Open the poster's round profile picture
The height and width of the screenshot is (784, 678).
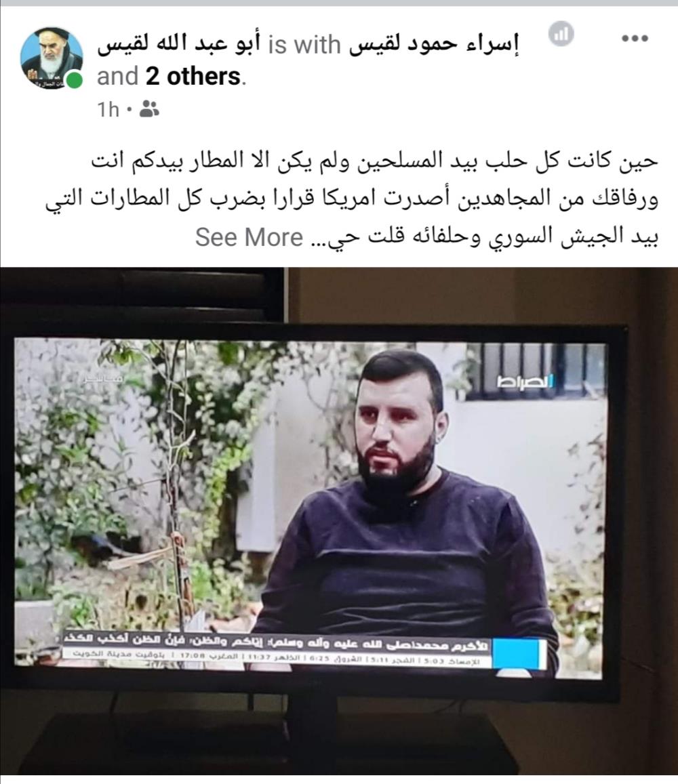[52, 58]
